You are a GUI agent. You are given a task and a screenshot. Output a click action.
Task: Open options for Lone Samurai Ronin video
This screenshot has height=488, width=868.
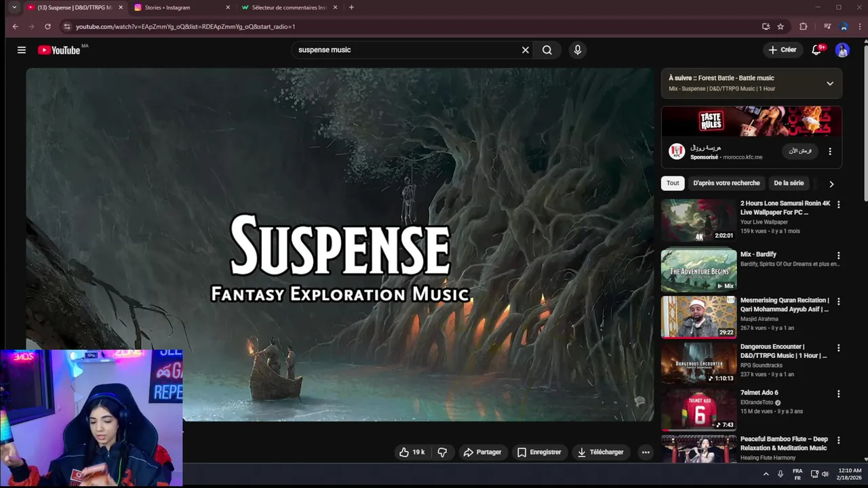click(838, 205)
